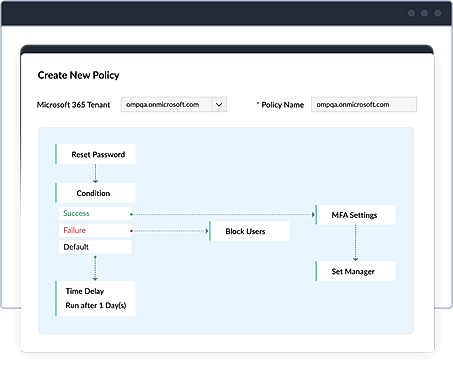Open the Time Delay block
The height and width of the screenshot is (368, 453).
coord(95,298)
